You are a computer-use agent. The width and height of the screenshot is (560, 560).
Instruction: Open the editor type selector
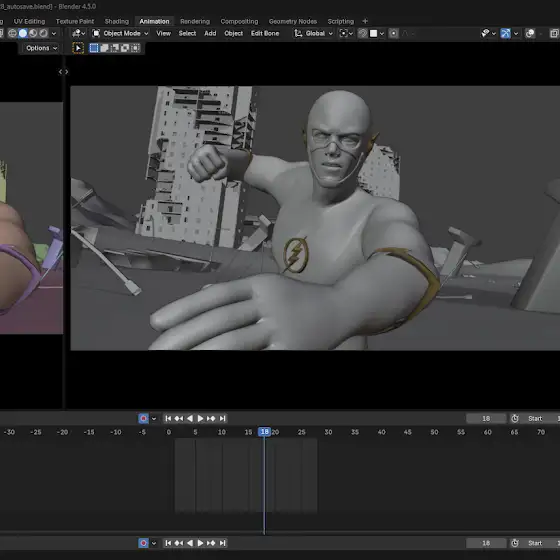point(79,33)
